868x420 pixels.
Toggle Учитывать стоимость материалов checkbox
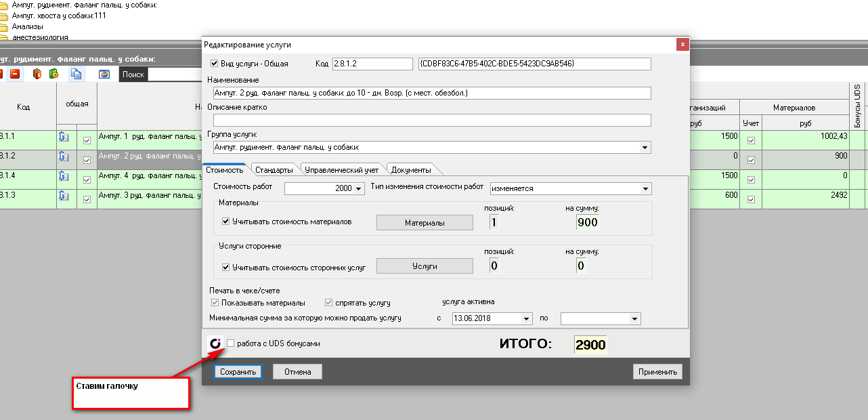(226, 222)
